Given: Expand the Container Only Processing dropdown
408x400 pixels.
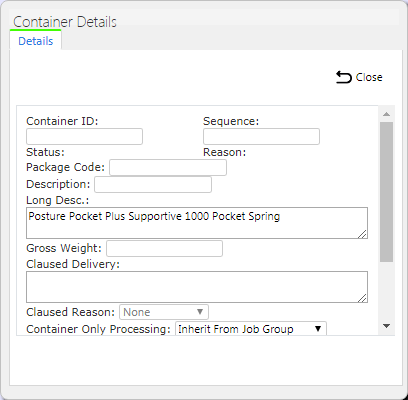Looking at the screenshot, I should pyautogui.click(x=251, y=329).
